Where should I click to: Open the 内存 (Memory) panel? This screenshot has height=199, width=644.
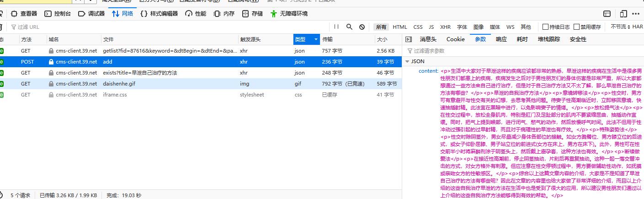224,14
